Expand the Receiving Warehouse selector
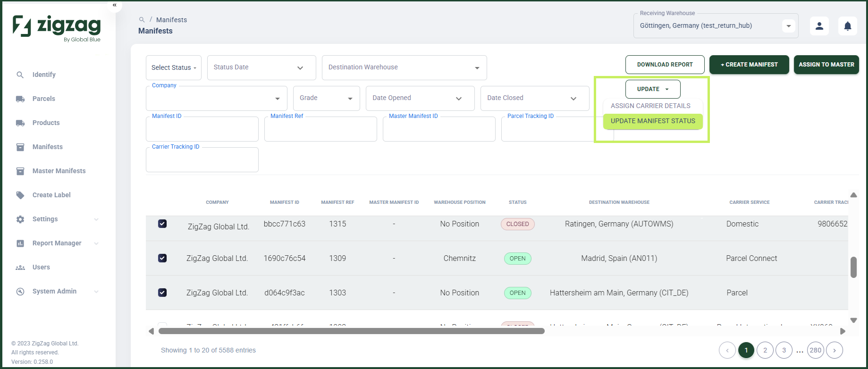Image resolution: width=868 pixels, height=369 pixels. click(x=789, y=26)
